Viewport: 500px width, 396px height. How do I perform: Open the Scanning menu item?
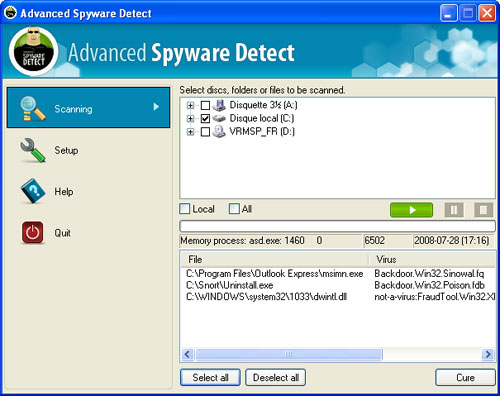(88, 108)
